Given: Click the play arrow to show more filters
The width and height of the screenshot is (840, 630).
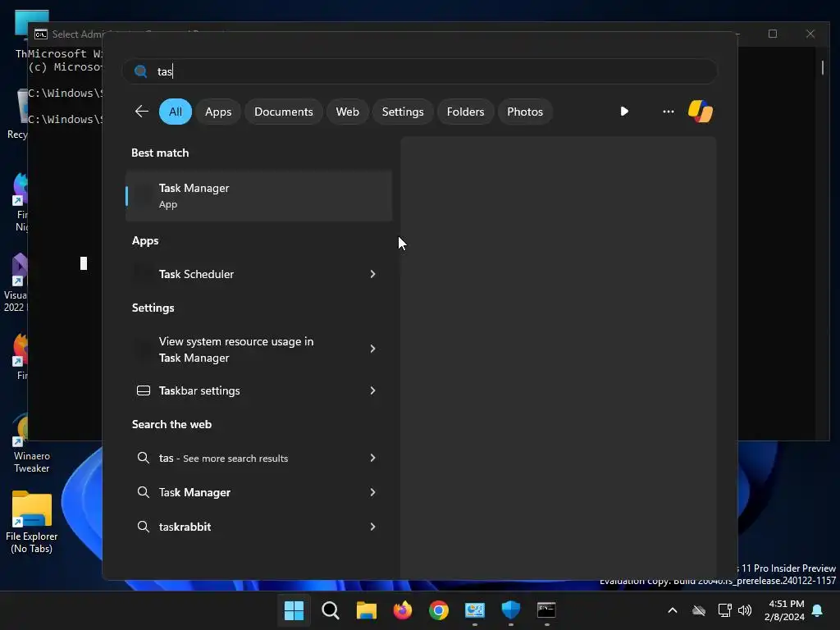Looking at the screenshot, I should coord(624,112).
